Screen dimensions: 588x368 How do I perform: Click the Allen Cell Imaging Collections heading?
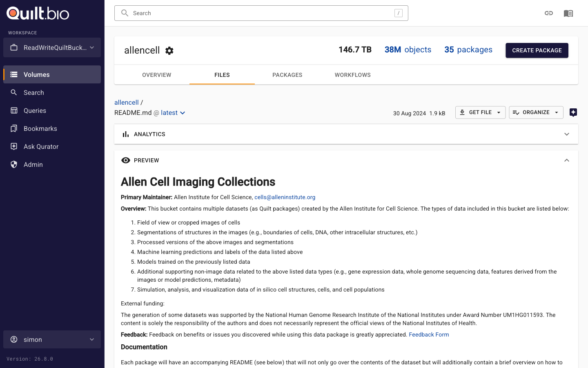198,182
